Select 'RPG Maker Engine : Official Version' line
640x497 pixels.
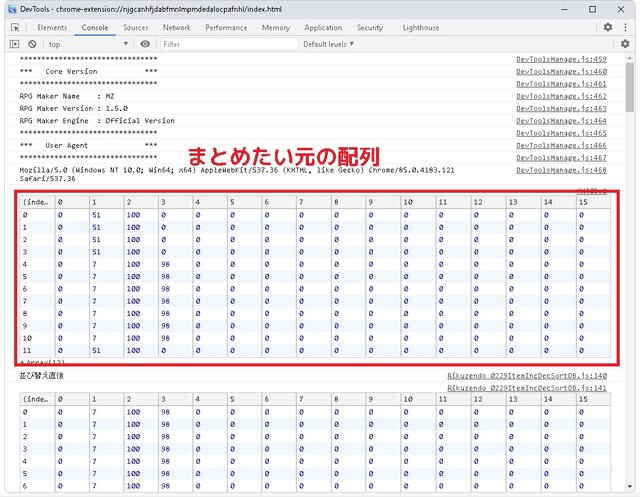pos(97,121)
